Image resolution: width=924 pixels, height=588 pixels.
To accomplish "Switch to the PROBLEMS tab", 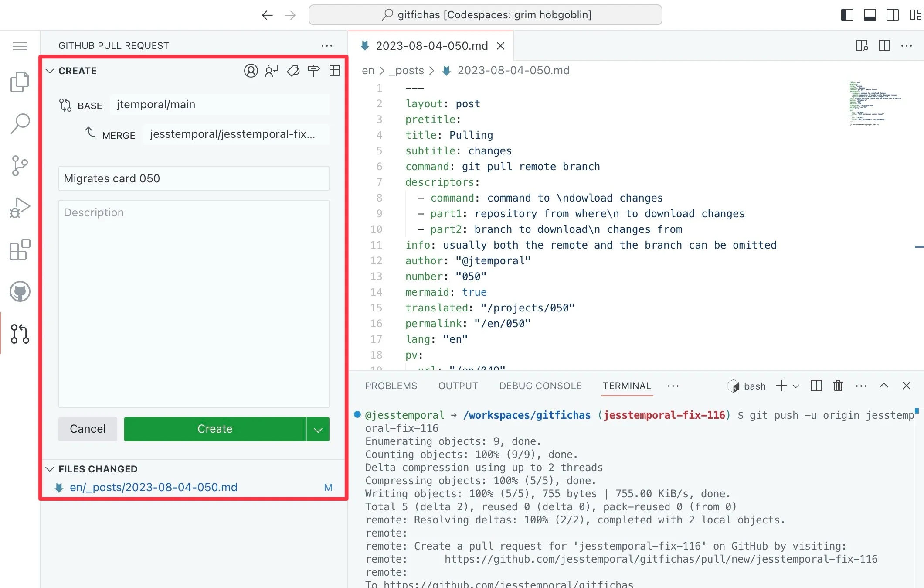I will point(391,386).
